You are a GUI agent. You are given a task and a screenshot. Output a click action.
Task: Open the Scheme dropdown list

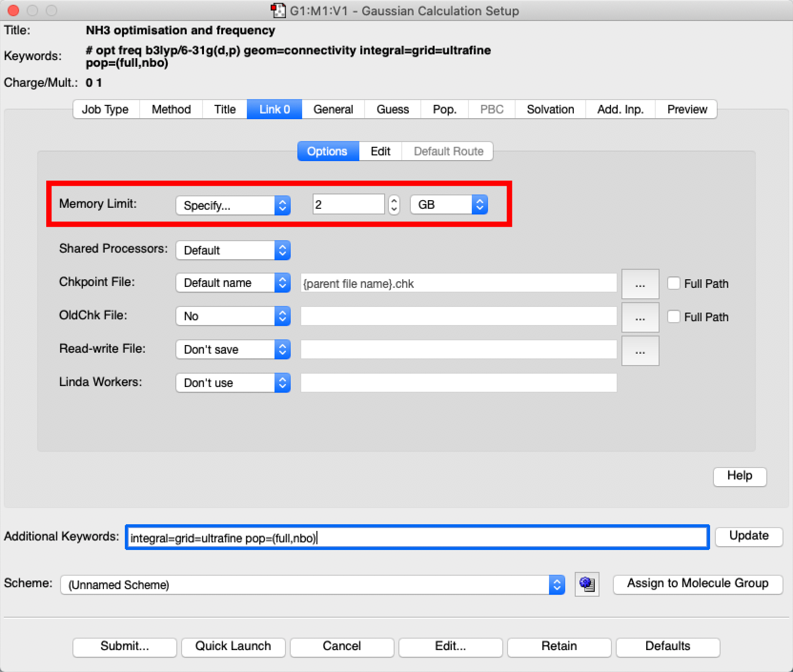312,585
